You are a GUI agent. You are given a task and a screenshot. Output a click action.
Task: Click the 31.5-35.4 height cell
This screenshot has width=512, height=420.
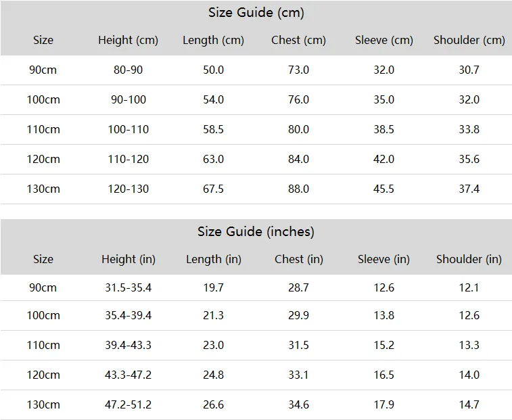click(x=128, y=287)
